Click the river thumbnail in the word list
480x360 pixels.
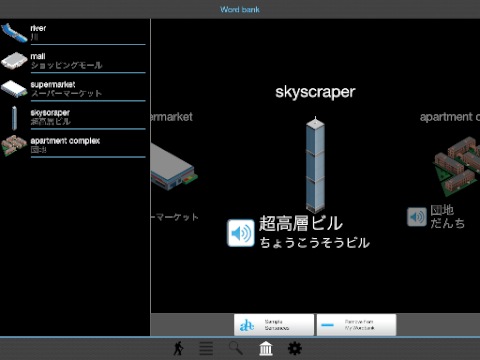point(14,32)
